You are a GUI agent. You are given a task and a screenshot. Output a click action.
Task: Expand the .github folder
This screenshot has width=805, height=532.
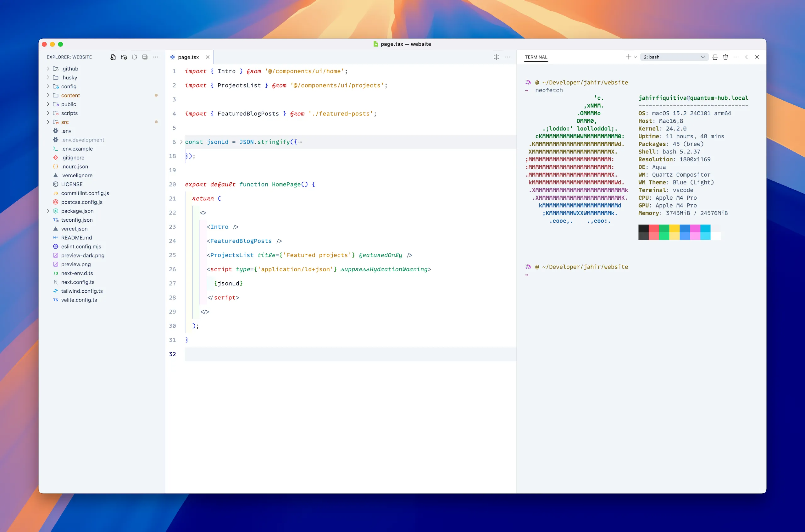click(48, 69)
